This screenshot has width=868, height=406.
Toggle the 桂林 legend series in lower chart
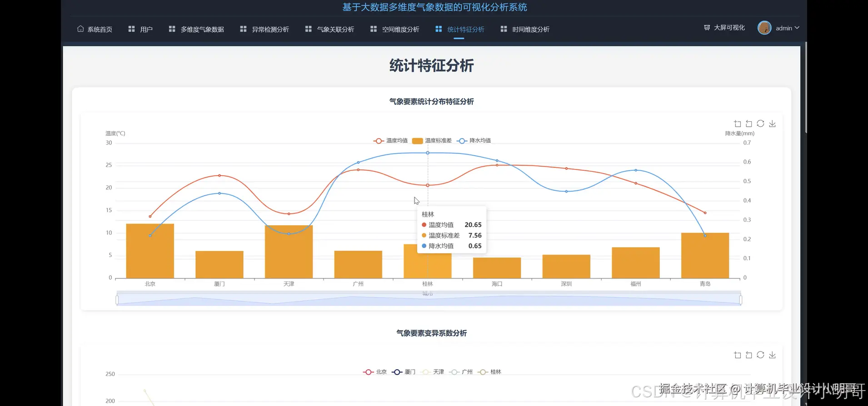pyautogui.click(x=489, y=372)
